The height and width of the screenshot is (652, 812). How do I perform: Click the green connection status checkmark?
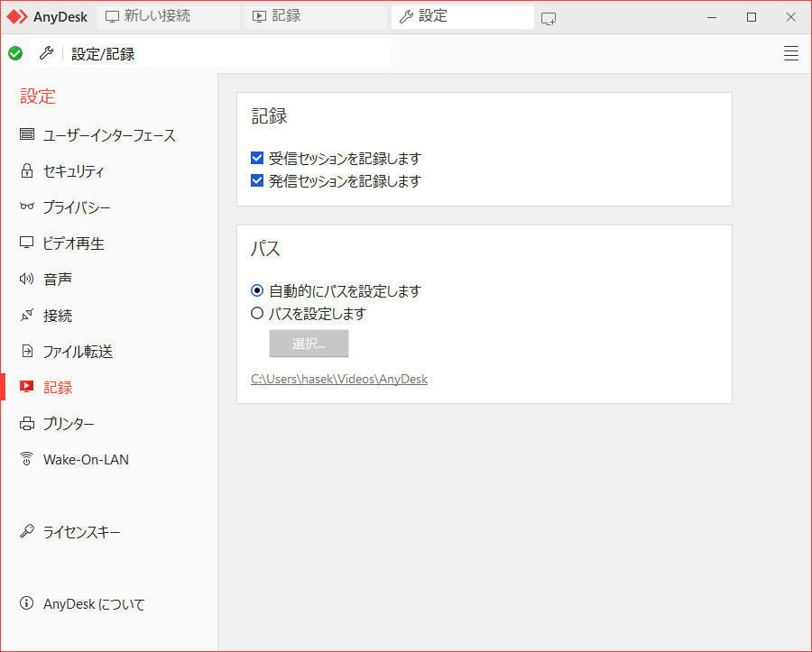(x=15, y=53)
